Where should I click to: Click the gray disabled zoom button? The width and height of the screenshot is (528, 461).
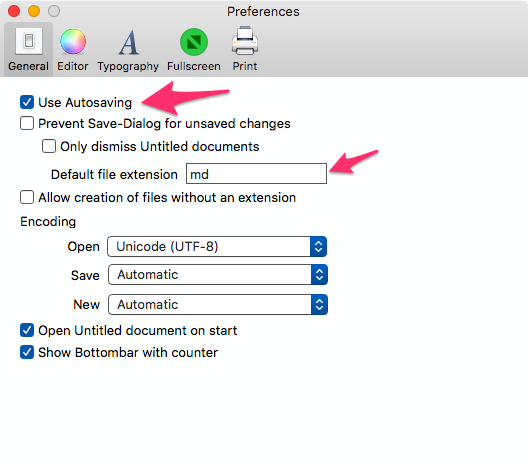[54, 11]
